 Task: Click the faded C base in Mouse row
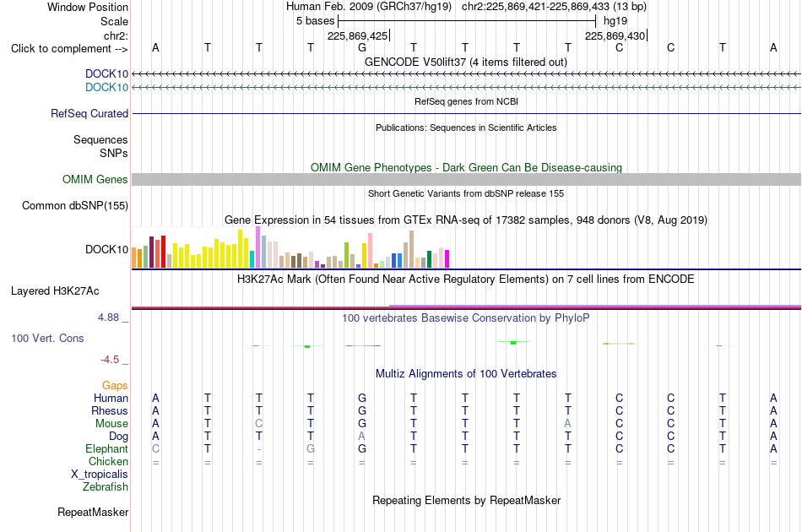pyautogui.click(x=259, y=424)
